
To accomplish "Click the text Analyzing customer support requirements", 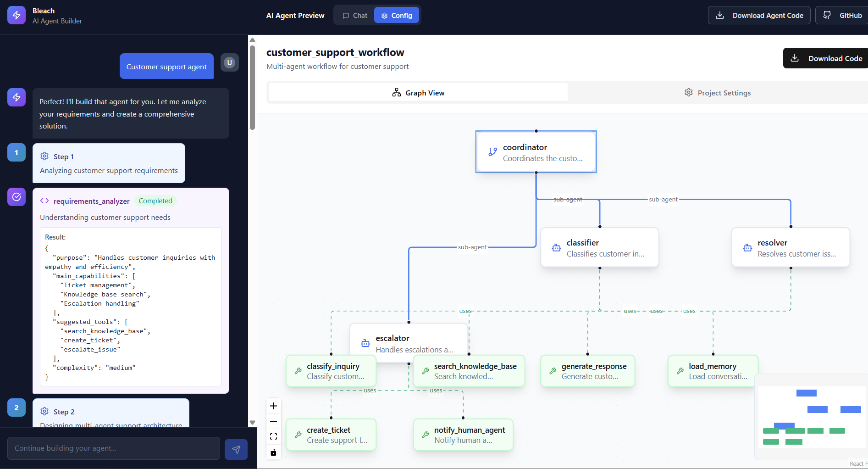I will tap(109, 171).
